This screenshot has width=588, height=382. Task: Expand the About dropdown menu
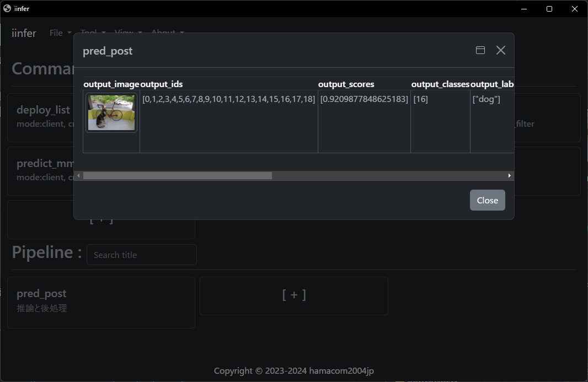pyautogui.click(x=168, y=33)
